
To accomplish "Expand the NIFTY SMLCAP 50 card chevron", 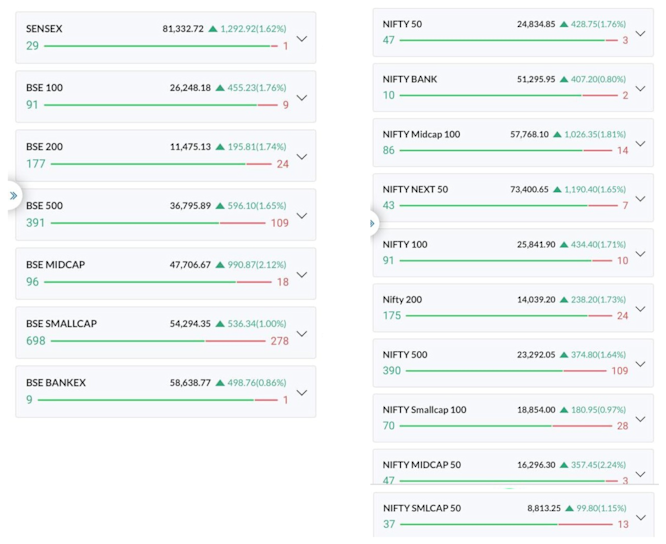I will coord(640,518).
